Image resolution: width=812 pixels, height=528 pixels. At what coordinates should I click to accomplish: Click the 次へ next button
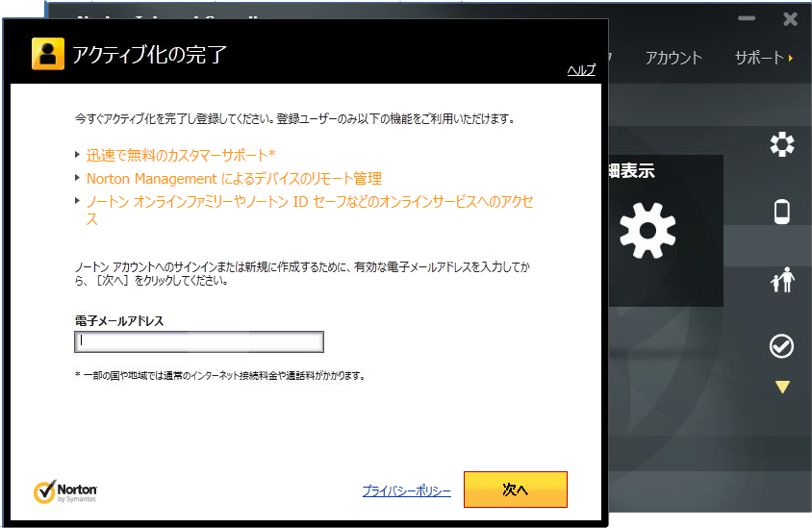click(x=516, y=490)
